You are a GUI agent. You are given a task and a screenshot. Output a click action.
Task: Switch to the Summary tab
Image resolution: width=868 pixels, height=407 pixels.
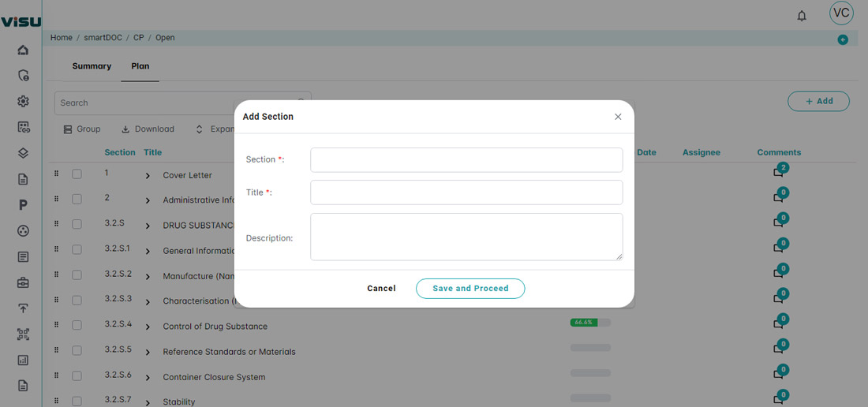92,66
